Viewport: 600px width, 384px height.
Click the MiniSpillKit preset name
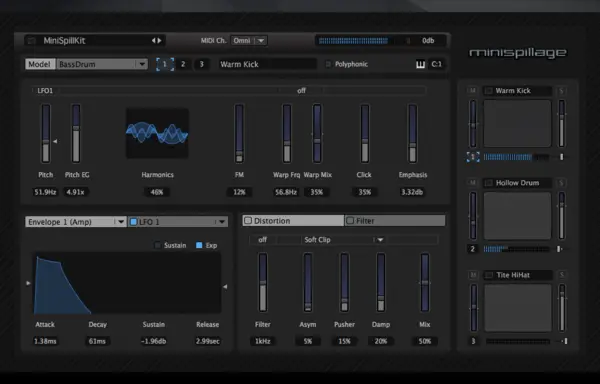[64, 41]
